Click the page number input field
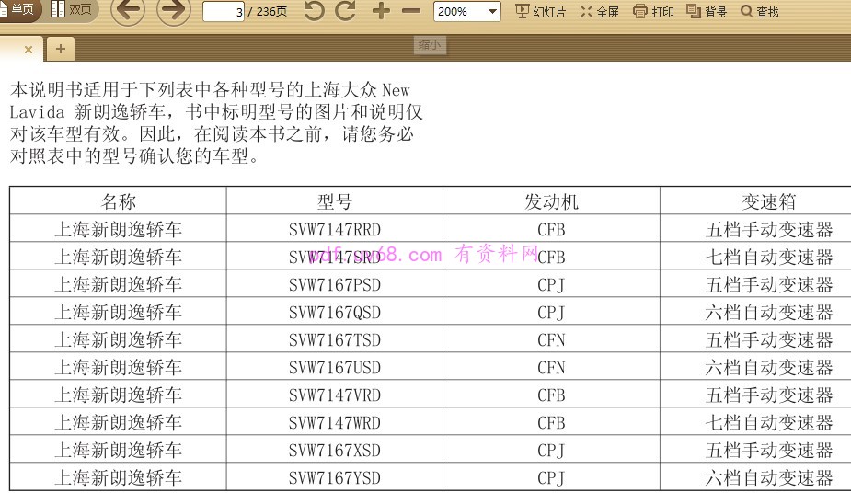 click(x=223, y=12)
